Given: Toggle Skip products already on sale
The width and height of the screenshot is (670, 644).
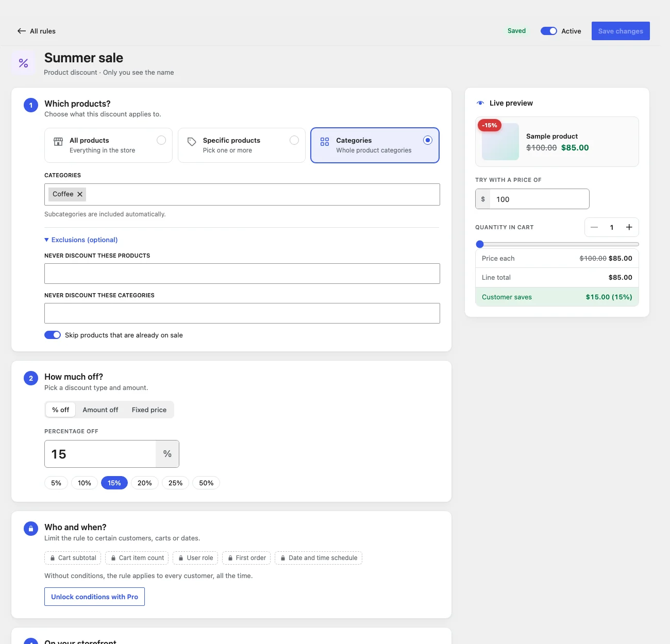Looking at the screenshot, I should click(x=53, y=335).
